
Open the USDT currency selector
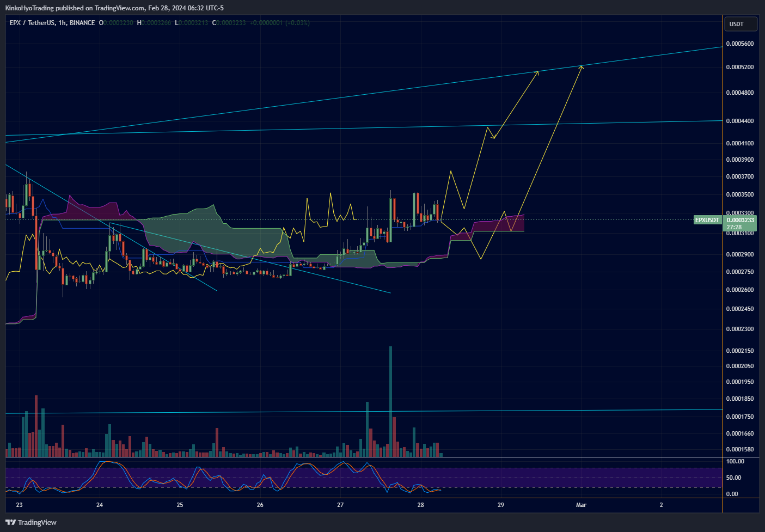click(741, 24)
